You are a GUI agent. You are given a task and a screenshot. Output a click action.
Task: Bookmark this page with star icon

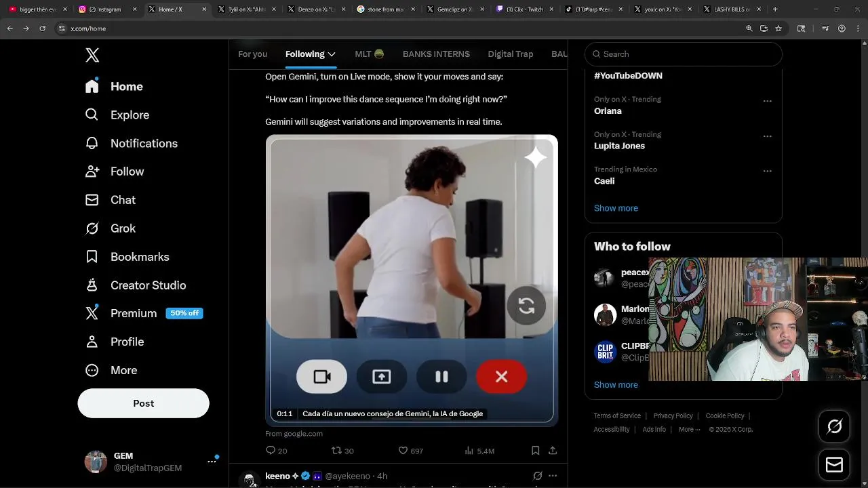(x=778, y=28)
